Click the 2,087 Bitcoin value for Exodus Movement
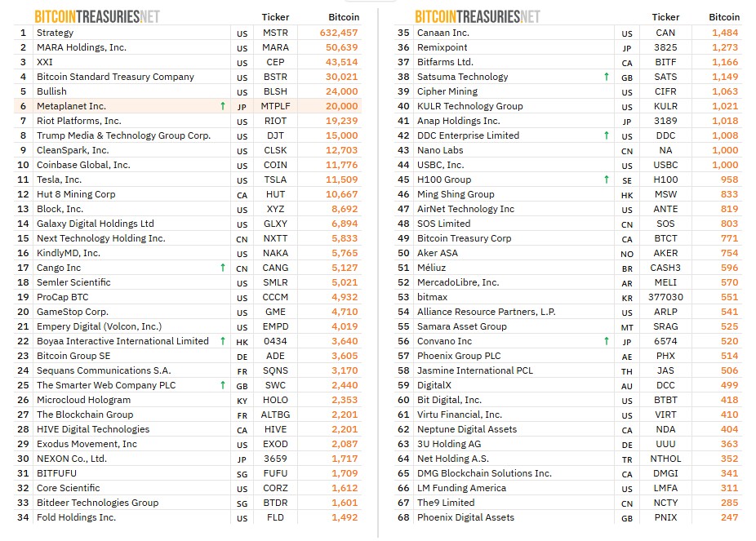 point(345,444)
